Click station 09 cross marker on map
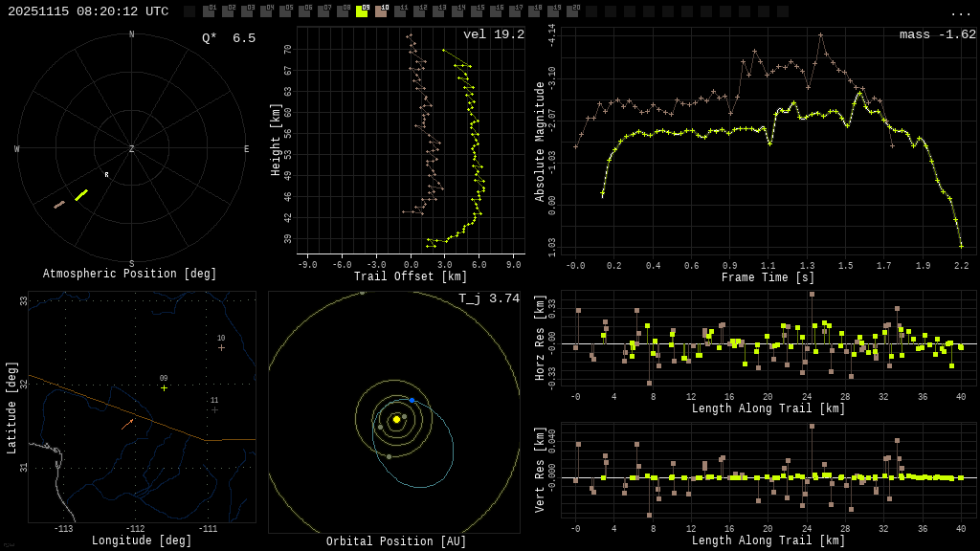The height and width of the screenshot is (551, 980). pos(164,387)
